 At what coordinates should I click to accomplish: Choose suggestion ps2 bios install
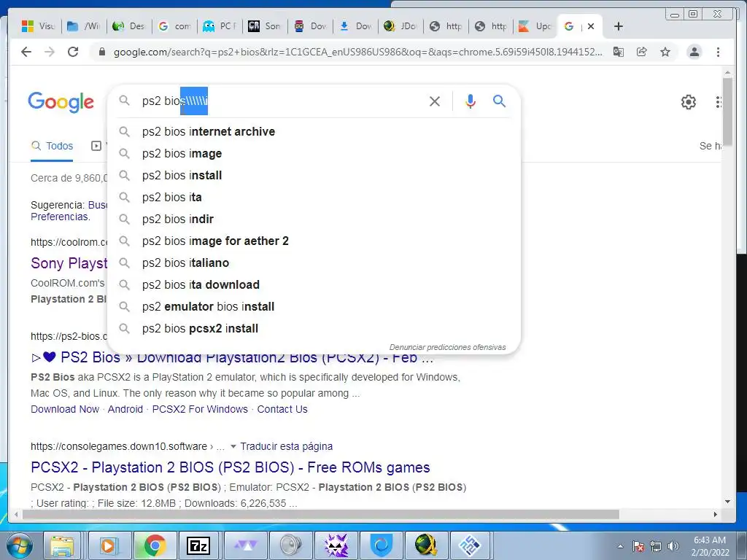click(x=314, y=175)
